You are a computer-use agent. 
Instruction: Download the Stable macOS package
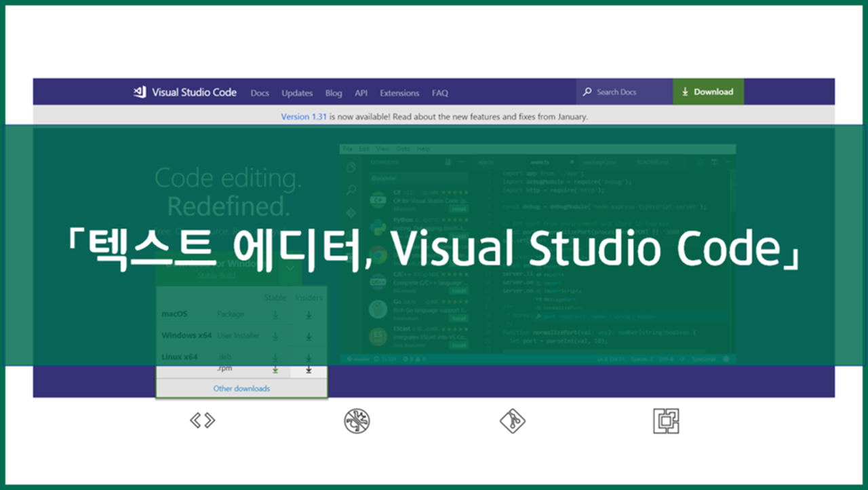[x=275, y=315]
